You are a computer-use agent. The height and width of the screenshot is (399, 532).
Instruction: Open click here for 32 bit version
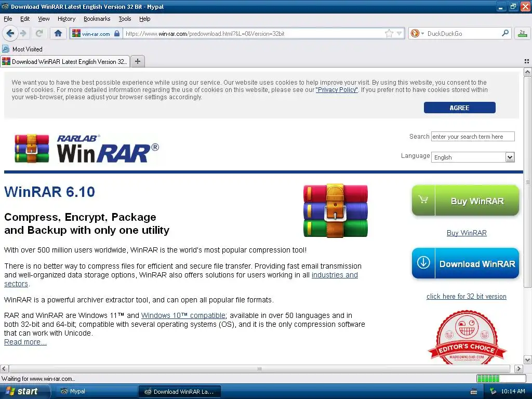tap(466, 296)
